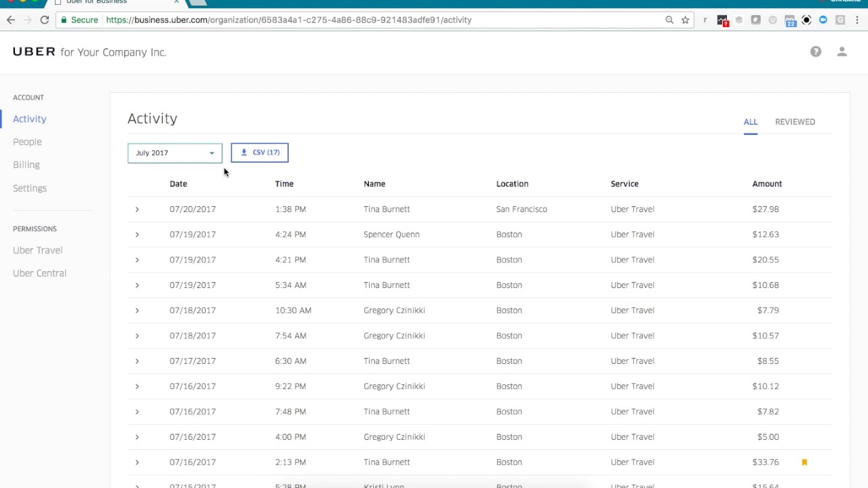Click the 'r' extension icon
The image size is (868, 488).
pyautogui.click(x=705, y=20)
